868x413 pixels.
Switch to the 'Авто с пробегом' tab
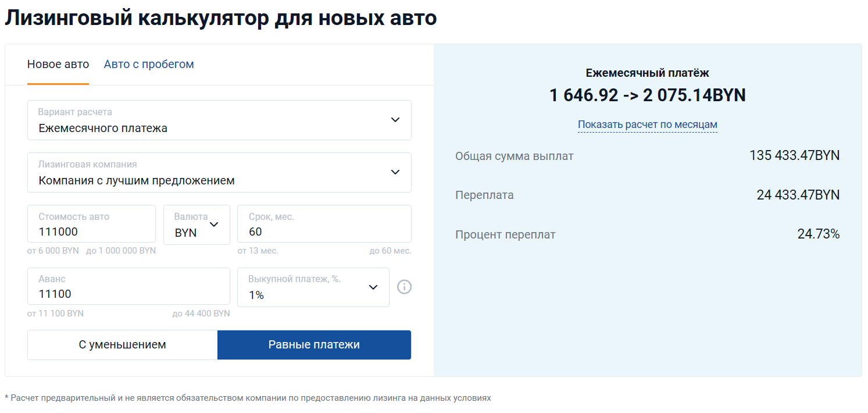pos(149,64)
